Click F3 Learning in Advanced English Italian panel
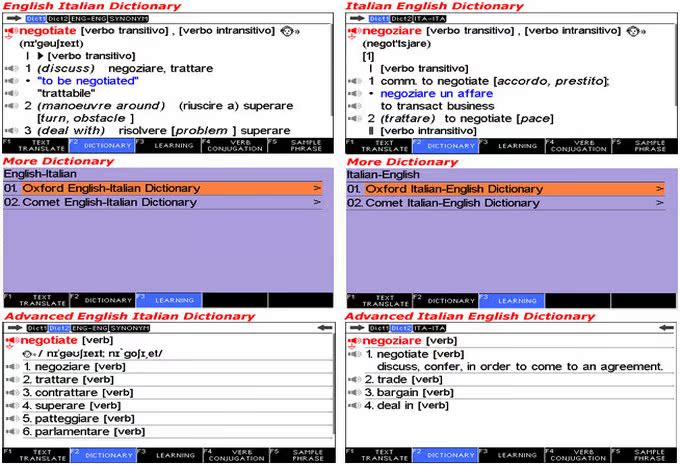The height and width of the screenshot is (476, 680). pyautogui.click(x=170, y=455)
